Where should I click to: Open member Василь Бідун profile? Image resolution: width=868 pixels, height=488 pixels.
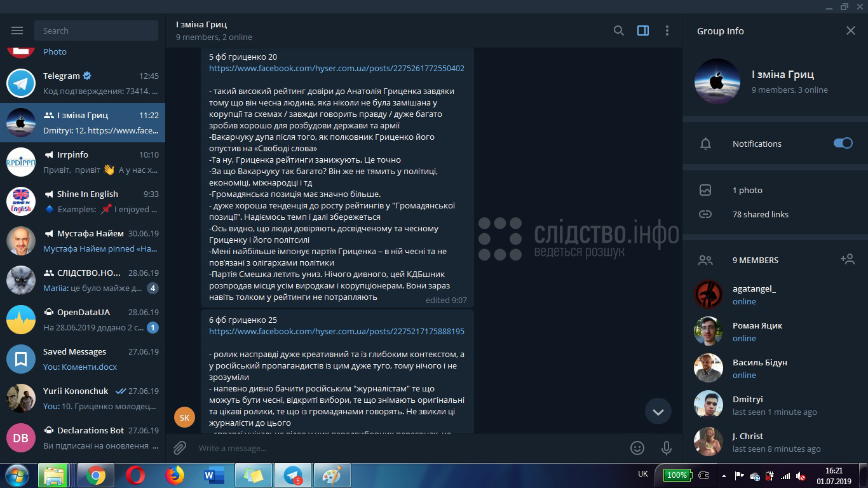775,368
